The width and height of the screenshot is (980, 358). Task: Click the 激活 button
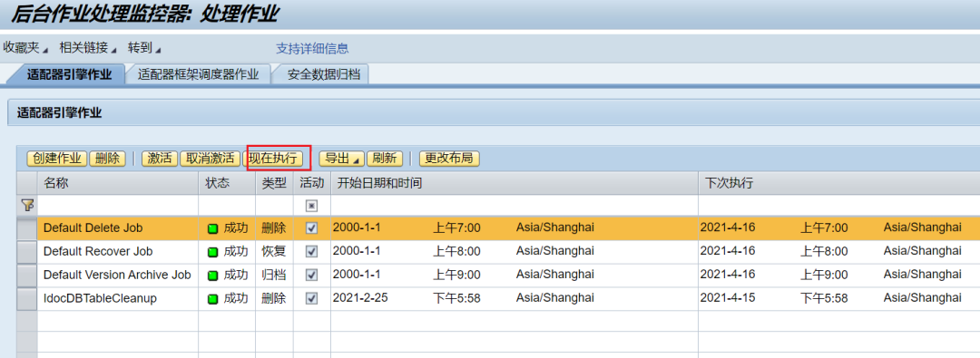click(160, 159)
